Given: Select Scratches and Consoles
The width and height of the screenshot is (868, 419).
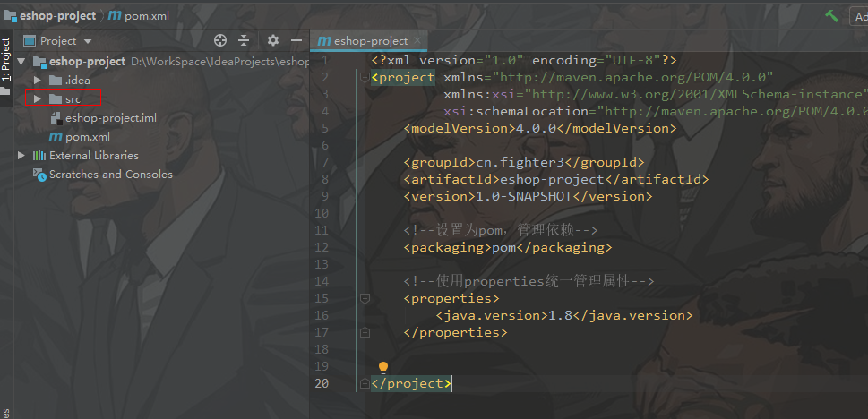Looking at the screenshot, I should pyautogui.click(x=111, y=175).
